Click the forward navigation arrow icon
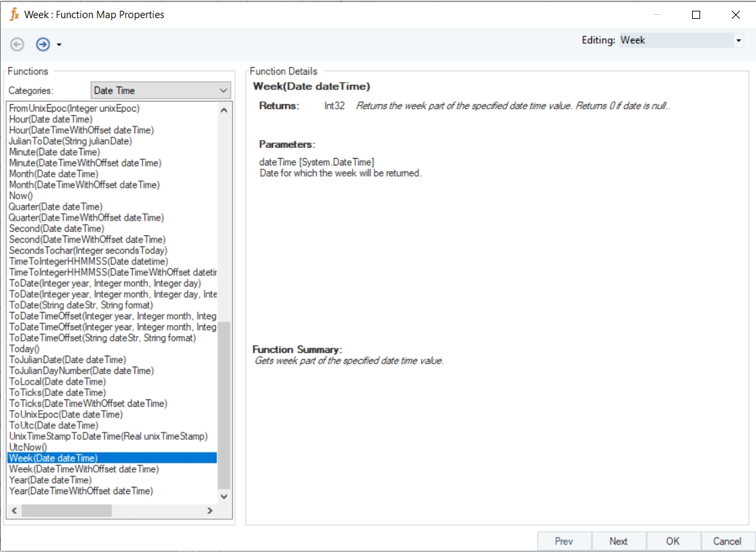 (x=43, y=44)
